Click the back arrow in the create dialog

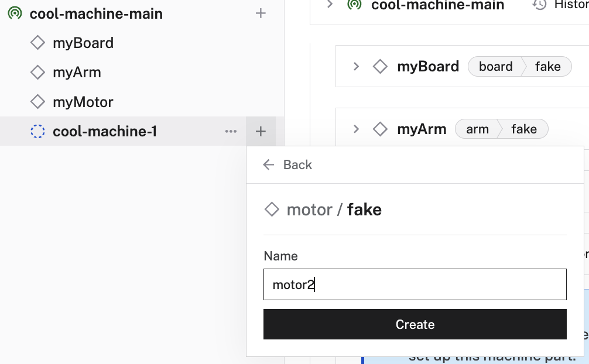(x=268, y=164)
